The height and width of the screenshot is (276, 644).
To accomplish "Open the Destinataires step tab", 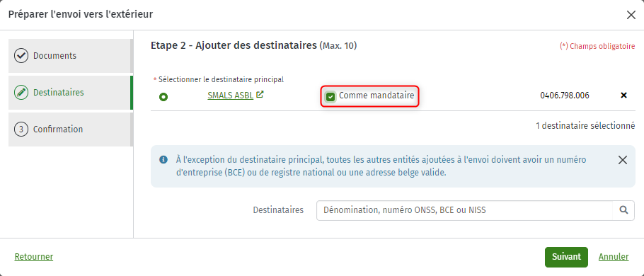I will pyautogui.click(x=70, y=93).
